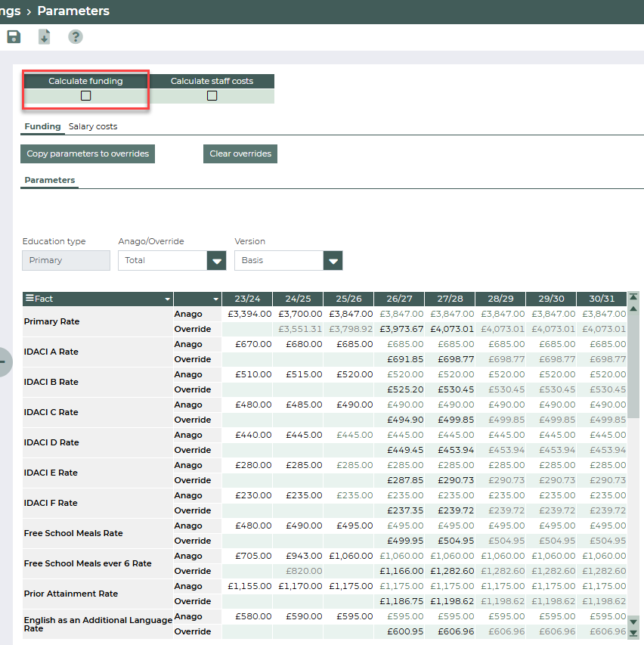Open the Fact column header dropdown arrow
The image size is (644, 645).
(x=167, y=299)
